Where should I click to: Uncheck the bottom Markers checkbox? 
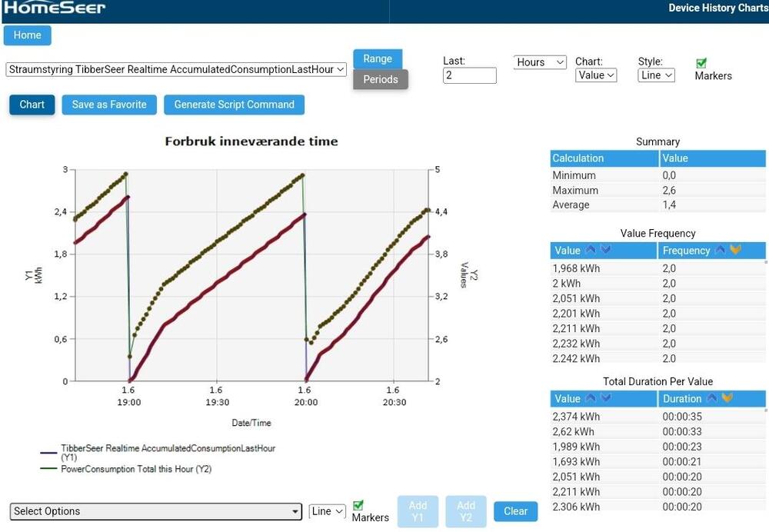tap(358, 505)
